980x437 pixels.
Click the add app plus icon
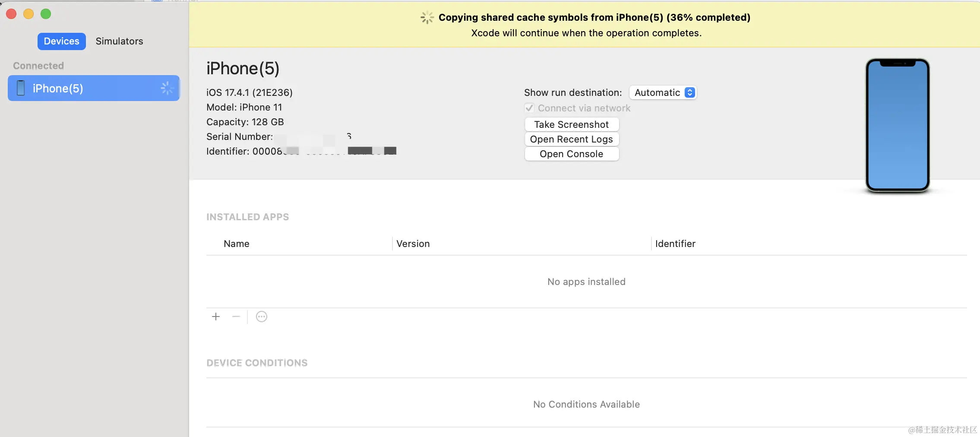tap(216, 317)
